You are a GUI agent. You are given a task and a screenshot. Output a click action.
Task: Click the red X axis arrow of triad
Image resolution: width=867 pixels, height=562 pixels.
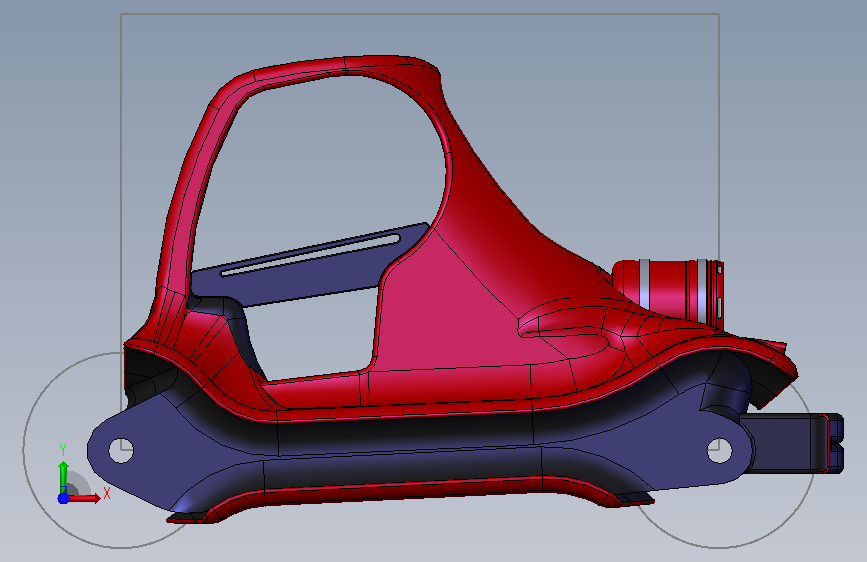(84, 498)
